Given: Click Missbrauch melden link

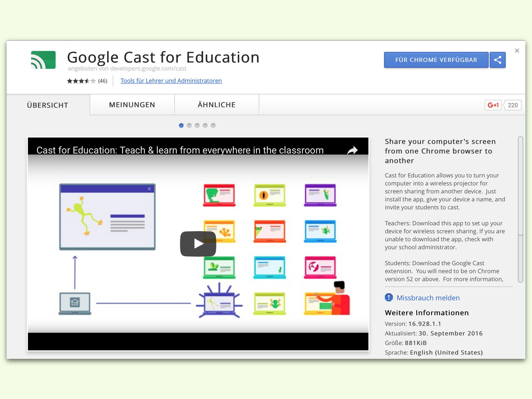Looking at the screenshot, I should (x=428, y=298).
